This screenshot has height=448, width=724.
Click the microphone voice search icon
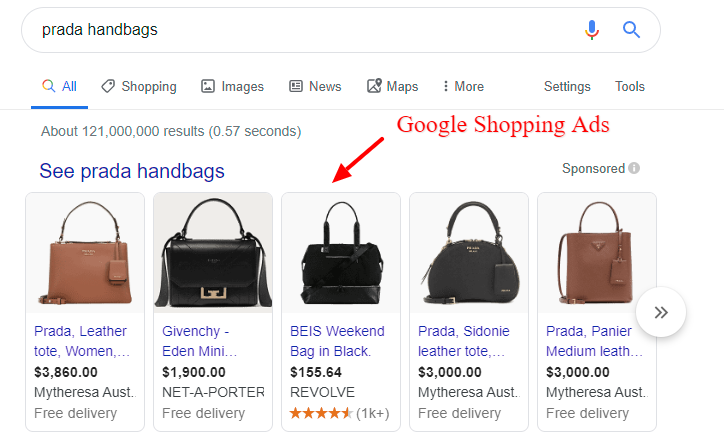click(591, 30)
